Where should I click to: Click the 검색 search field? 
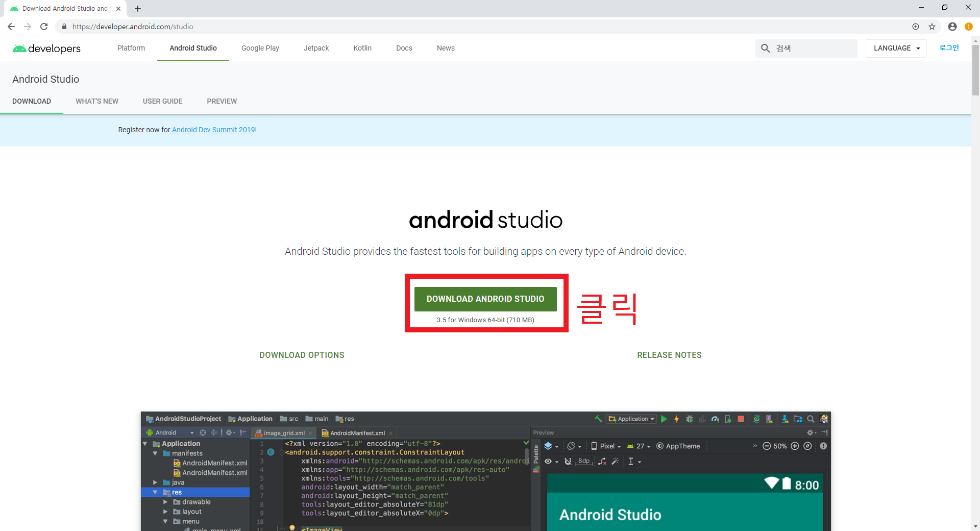pyautogui.click(x=806, y=48)
